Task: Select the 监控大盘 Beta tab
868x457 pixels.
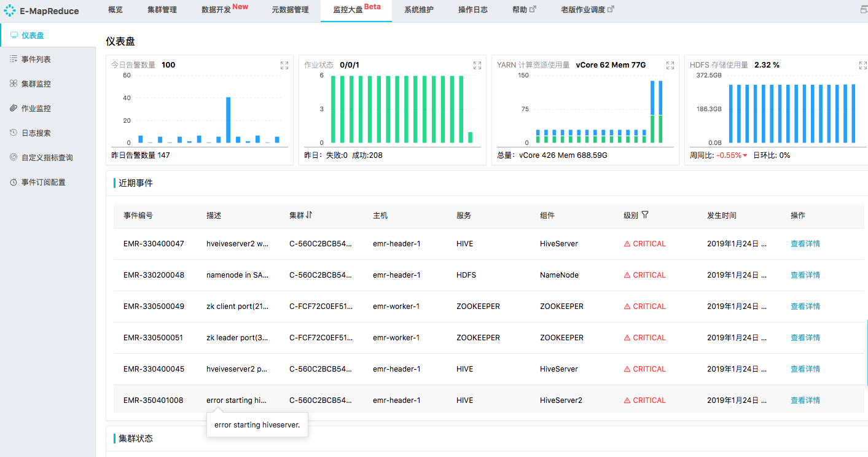Action: (x=356, y=10)
